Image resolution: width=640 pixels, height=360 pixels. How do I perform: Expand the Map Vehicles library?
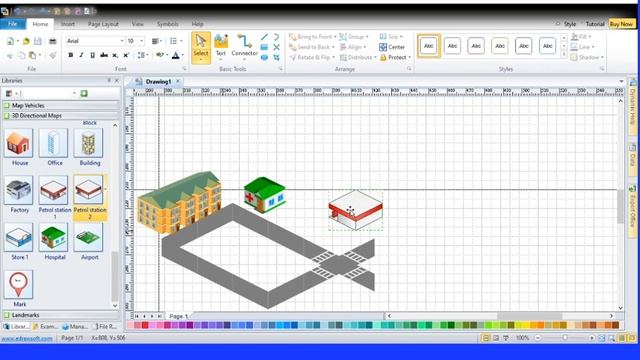pos(61,105)
